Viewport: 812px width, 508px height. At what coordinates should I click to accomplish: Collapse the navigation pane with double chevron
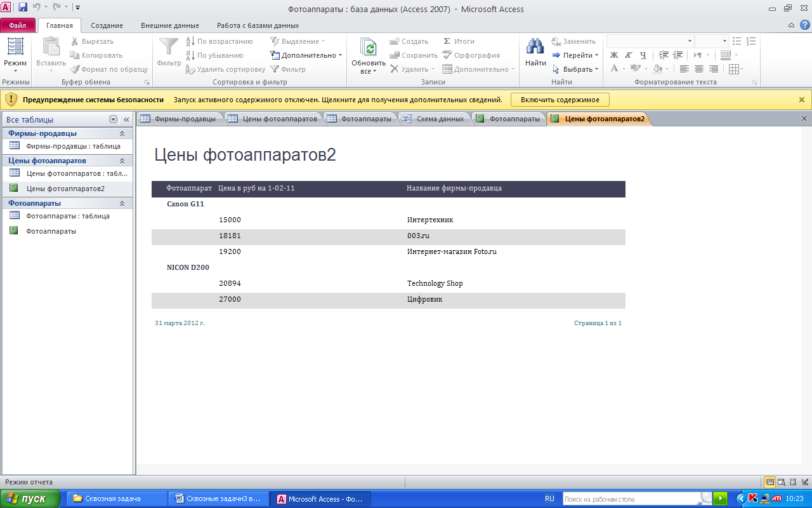tap(126, 119)
